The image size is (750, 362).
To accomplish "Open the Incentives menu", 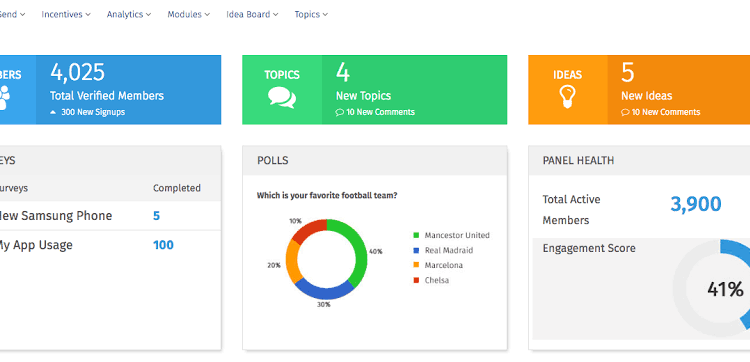I will pyautogui.click(x=66, y=14).
